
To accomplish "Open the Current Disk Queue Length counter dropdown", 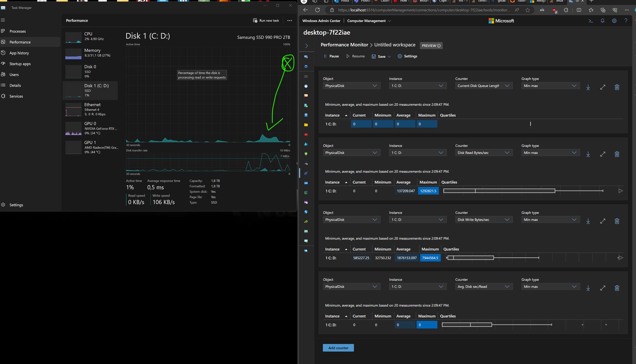I will point(484,86).
